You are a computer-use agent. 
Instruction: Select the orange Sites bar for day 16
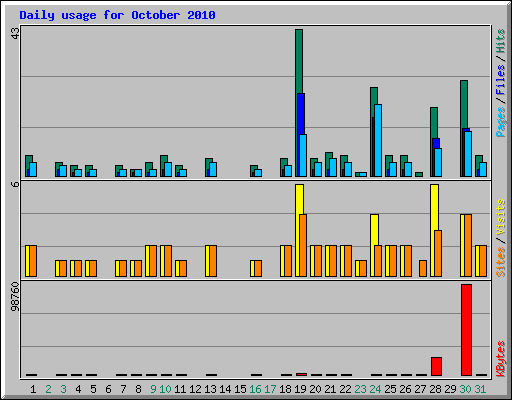click(x=258, y=268)
